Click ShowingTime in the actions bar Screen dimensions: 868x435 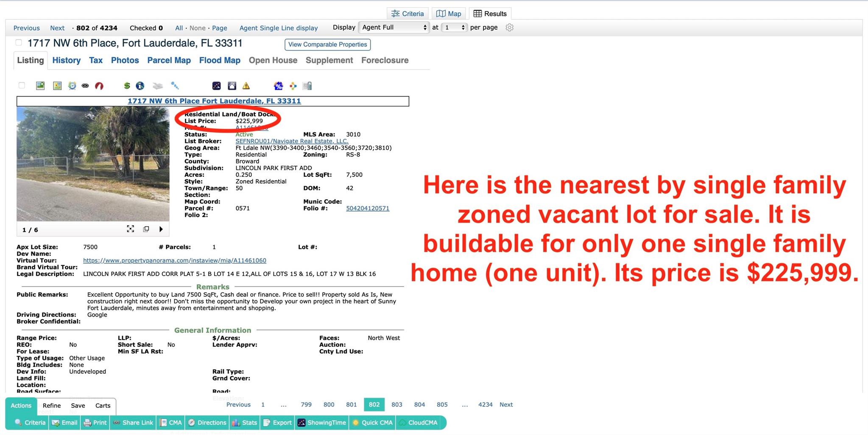[x=321, y=422]
